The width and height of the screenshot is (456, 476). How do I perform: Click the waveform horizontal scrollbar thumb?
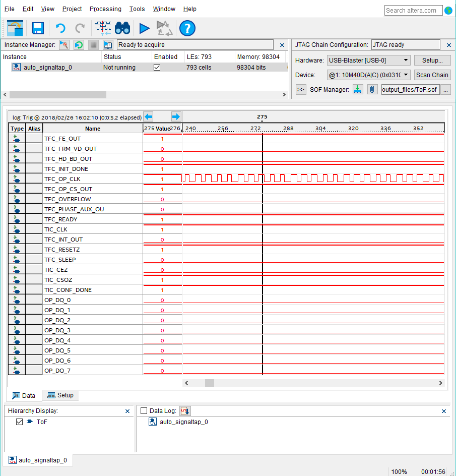click(209, 383)
